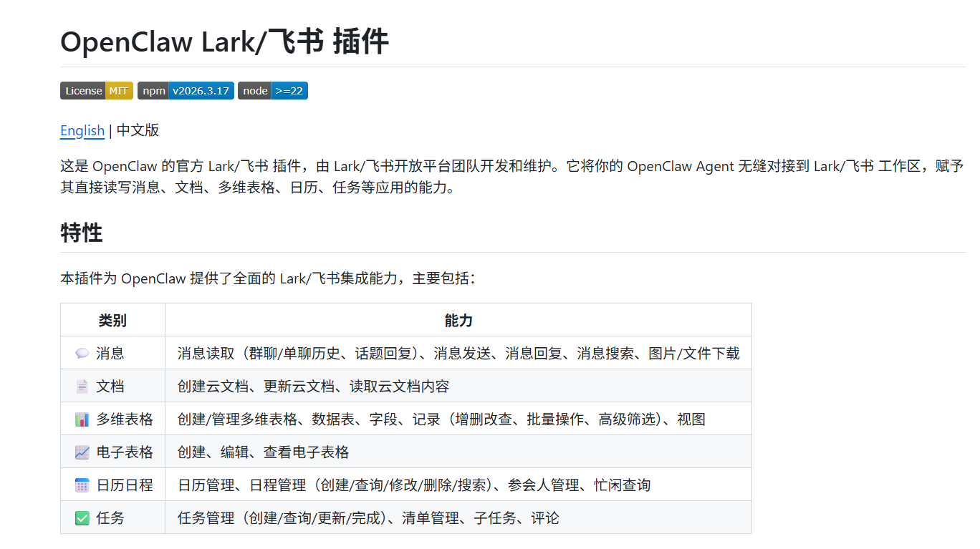
Task: Click the 特性 section heading
Action: coord(82,233)
